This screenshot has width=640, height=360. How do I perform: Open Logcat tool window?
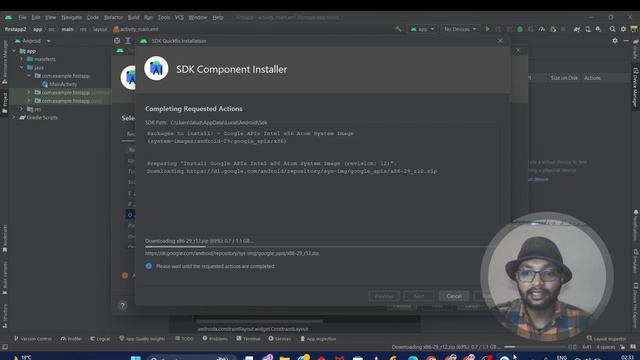tap(100, 339)
